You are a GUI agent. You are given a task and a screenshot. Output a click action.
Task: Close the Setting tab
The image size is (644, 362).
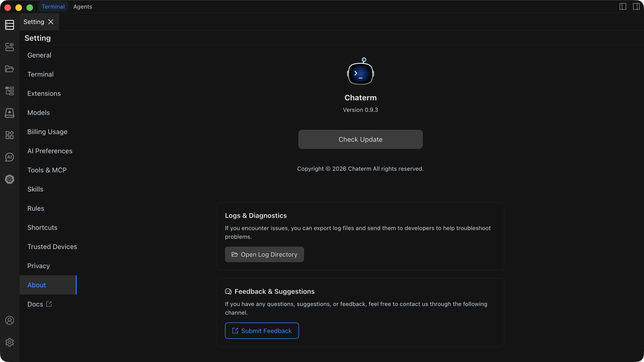[x=51, y=22]
